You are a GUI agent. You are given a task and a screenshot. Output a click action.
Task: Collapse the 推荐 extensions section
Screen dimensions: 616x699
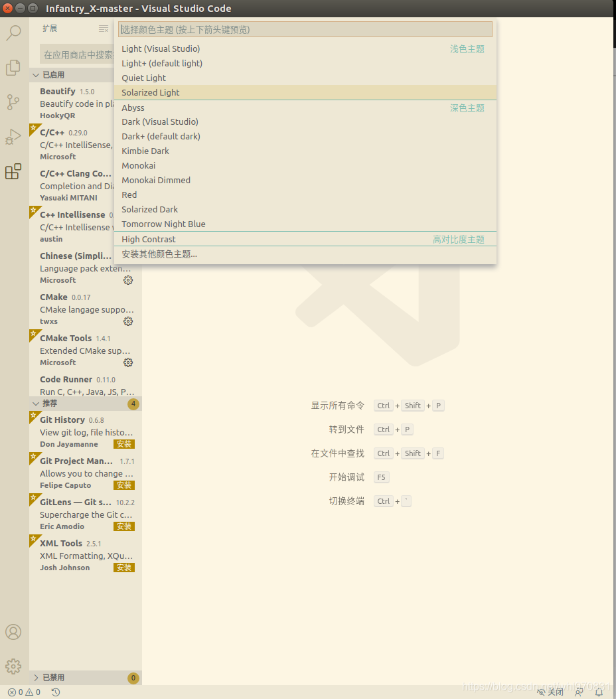coord(86,404)
